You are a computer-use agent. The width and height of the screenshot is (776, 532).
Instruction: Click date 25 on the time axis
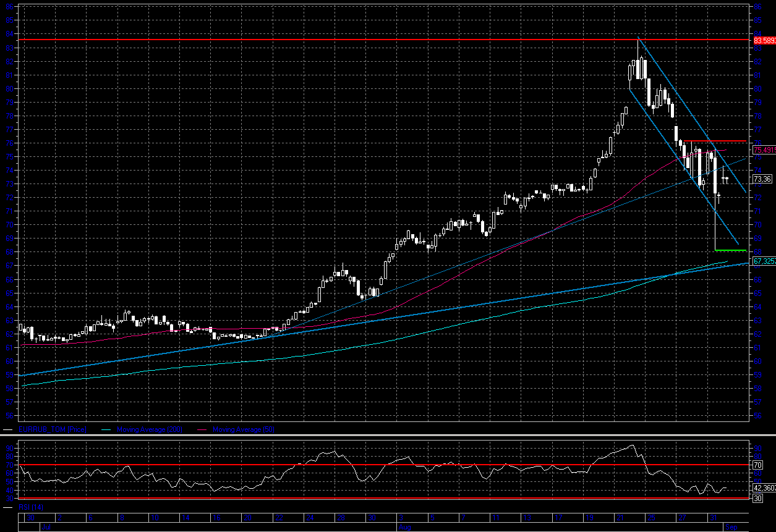(x=651, y=518)
